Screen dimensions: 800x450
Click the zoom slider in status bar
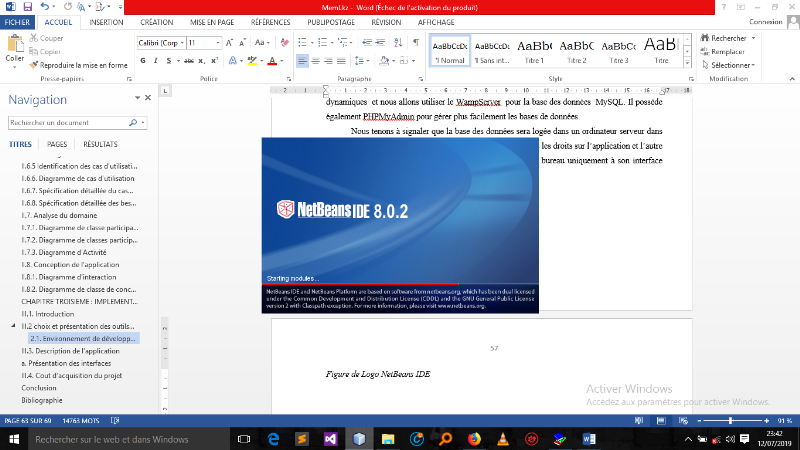point(732,421)
